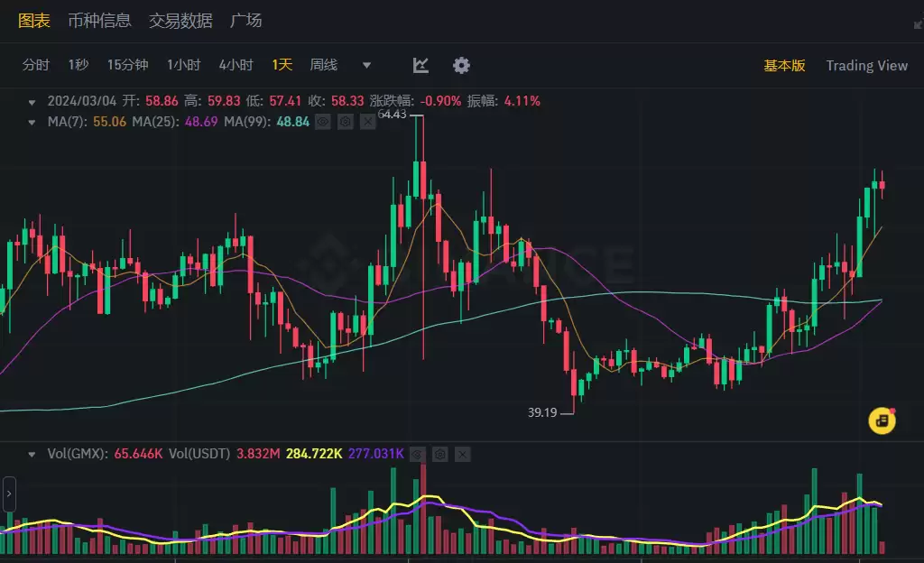Expand the left side panel arrow

(9, 494)
